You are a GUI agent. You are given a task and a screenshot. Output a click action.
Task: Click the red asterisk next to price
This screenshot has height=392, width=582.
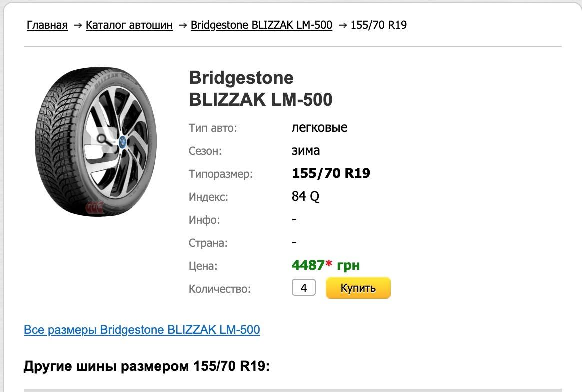[329, 264]
